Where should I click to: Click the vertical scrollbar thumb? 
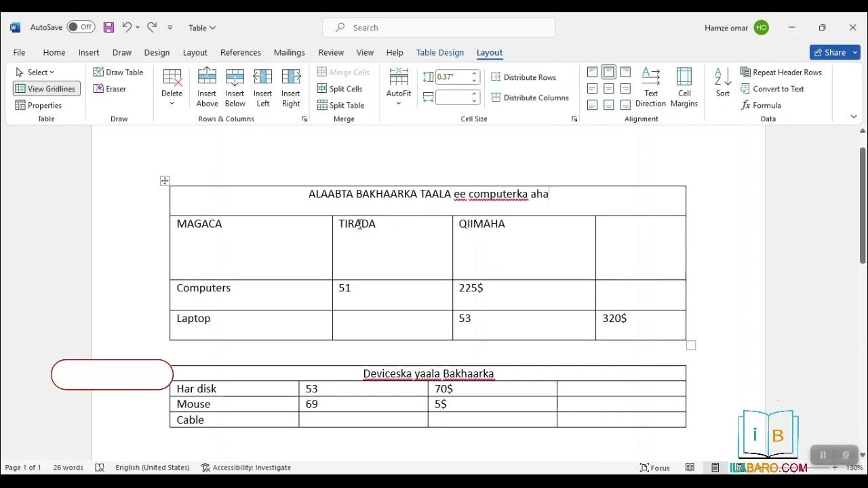[x=863, y=205]
